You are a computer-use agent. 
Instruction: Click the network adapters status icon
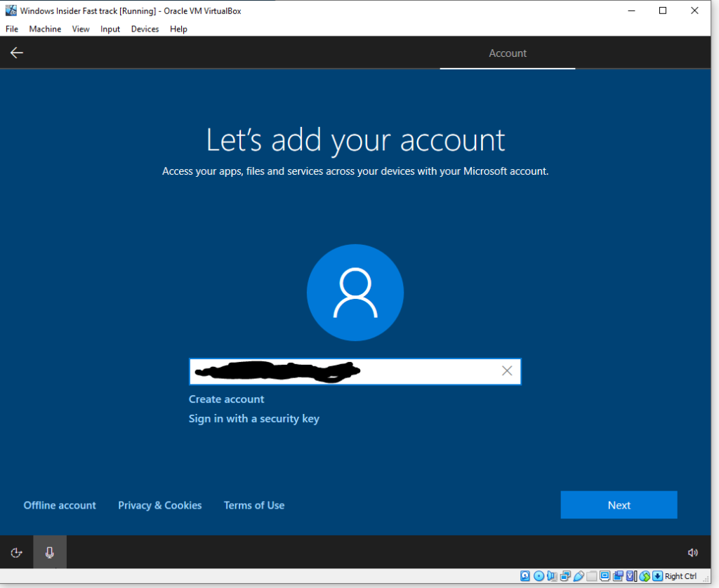[x=565, y=575]
